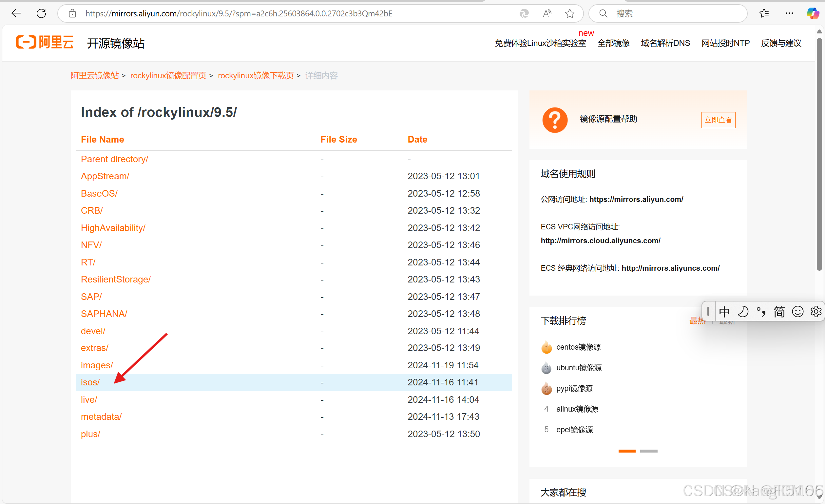Open the 域名解析DNS menu item
The height and width of the screenshot is (504, 825).
(665, 43)
